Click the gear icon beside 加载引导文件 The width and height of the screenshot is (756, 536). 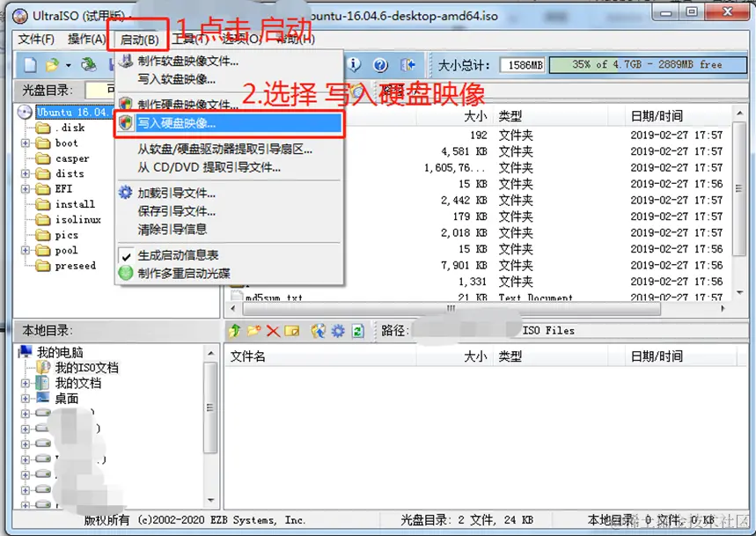pos(125,193)
